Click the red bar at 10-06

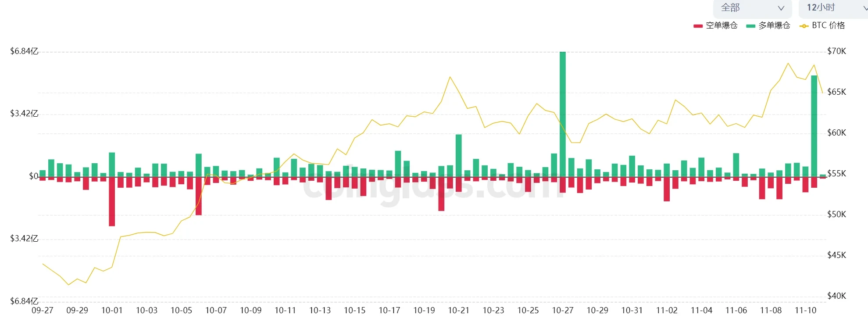pyautogui.click(x=199, y=196)
